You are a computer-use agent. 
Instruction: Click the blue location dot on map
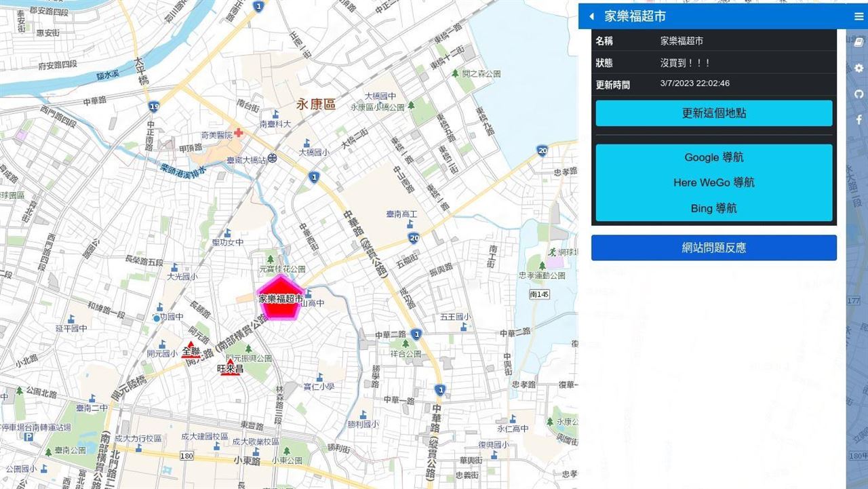point(157,318)
